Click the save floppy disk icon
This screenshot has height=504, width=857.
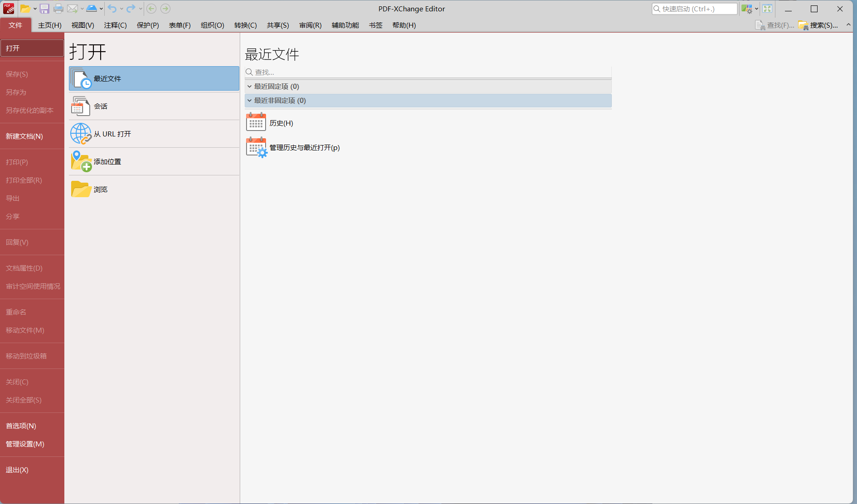pos(44,9)
